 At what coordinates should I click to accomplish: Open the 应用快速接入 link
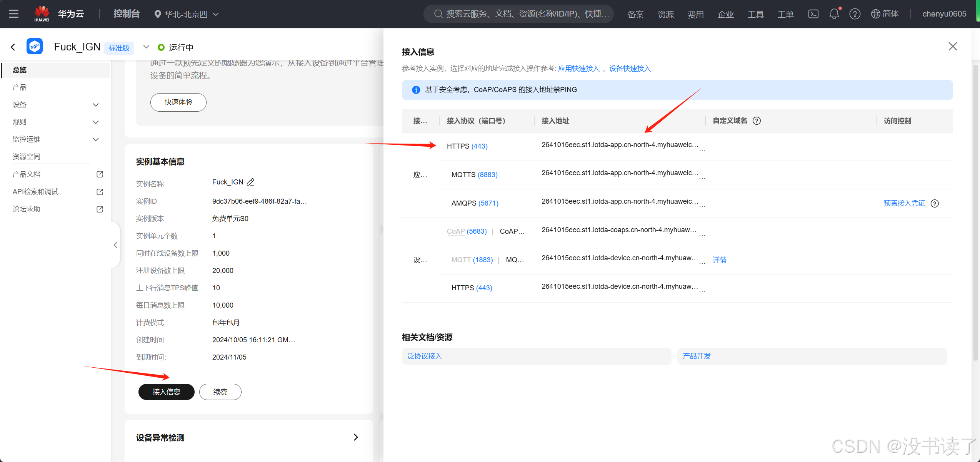pyautogui.click(x=578, y=69)
